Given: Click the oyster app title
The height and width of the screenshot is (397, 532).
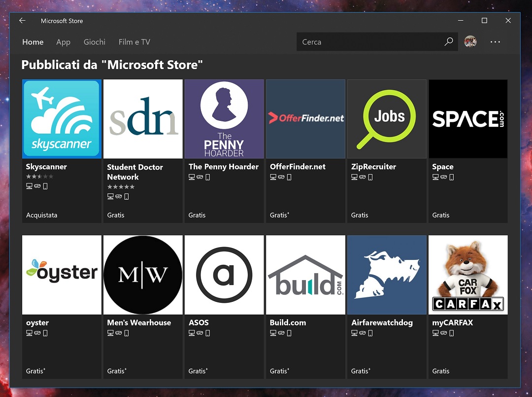Looking at the screenshot, I should click(37, 323).
